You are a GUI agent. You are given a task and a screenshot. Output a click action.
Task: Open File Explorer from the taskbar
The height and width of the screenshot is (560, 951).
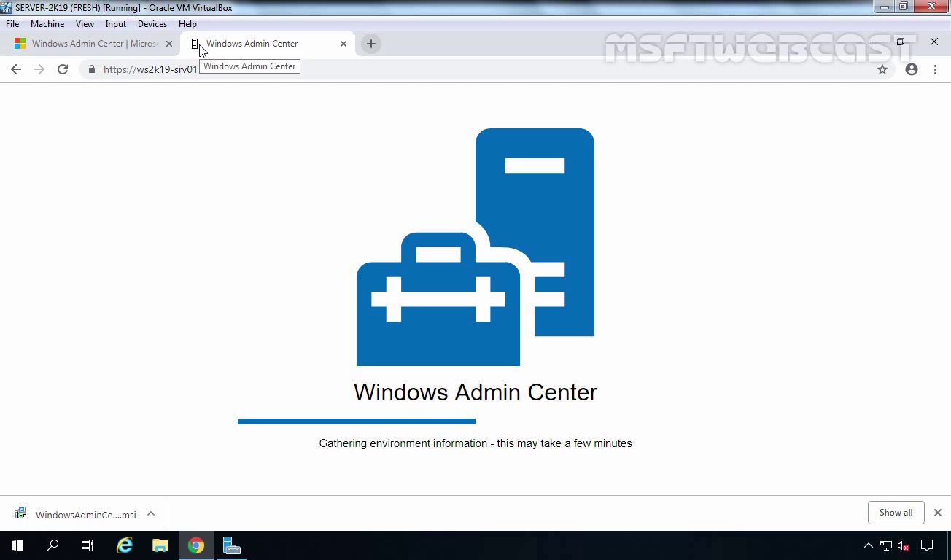click(x=160, y=545)
